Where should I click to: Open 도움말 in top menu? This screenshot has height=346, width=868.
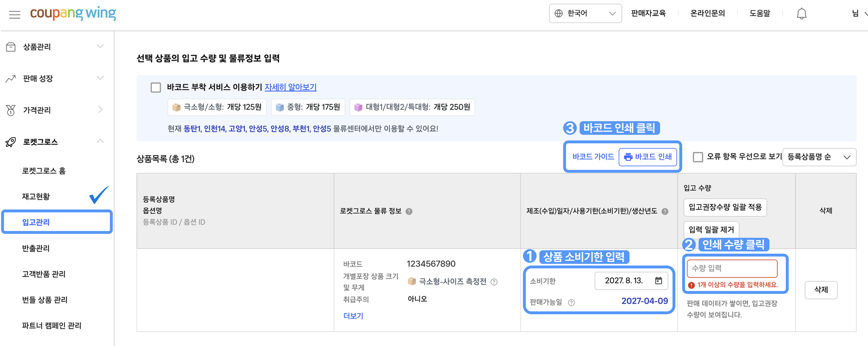pyautogui.click(x=759, y=13)
